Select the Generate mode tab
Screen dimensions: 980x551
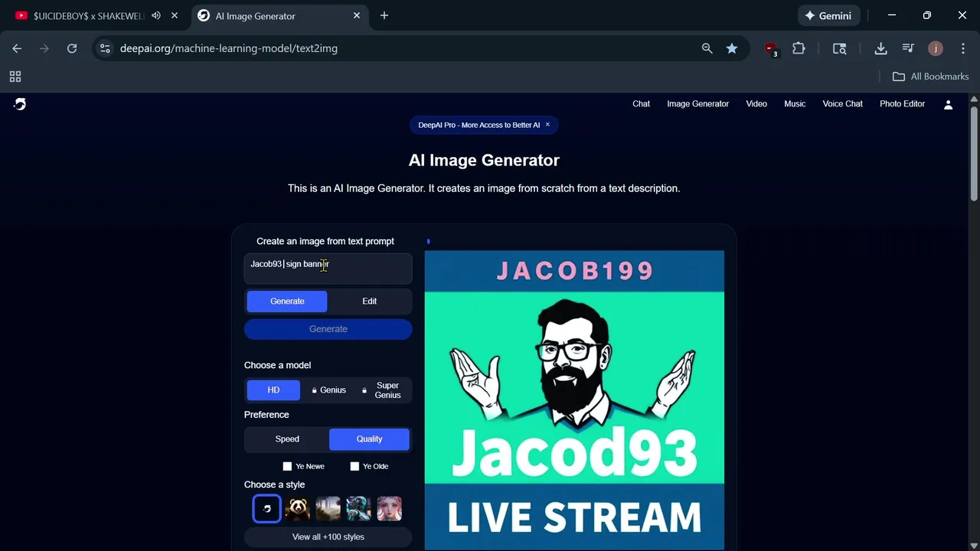[x=287, y=302]
